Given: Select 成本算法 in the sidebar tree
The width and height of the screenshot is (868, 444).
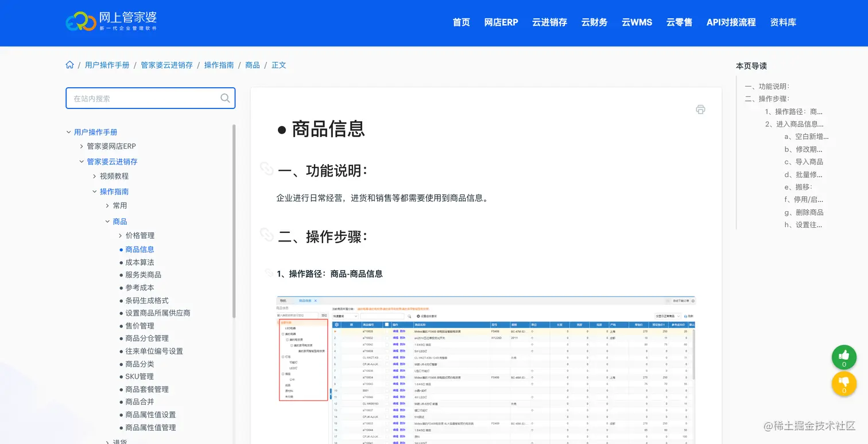Looking at the screenshot, I should [139, 262].
